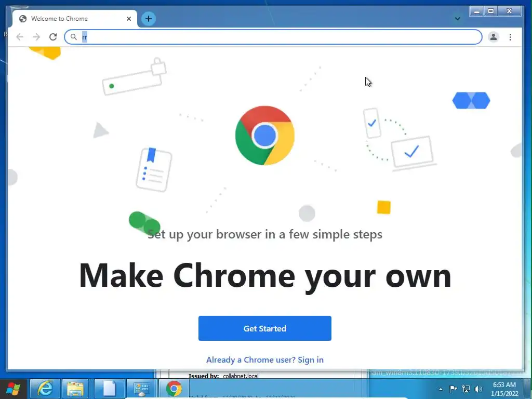This screenshot has height=399, width=532.
Task: Maximize the Chrome window
Action: (490, 11)
